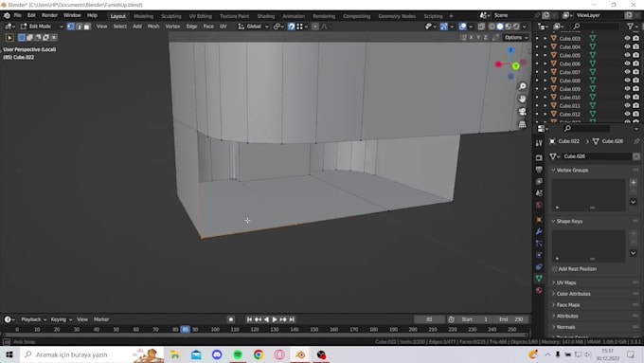Expand the UV Maps panel
The height and width of the screenshot is (363, 644).
point(553,282)
